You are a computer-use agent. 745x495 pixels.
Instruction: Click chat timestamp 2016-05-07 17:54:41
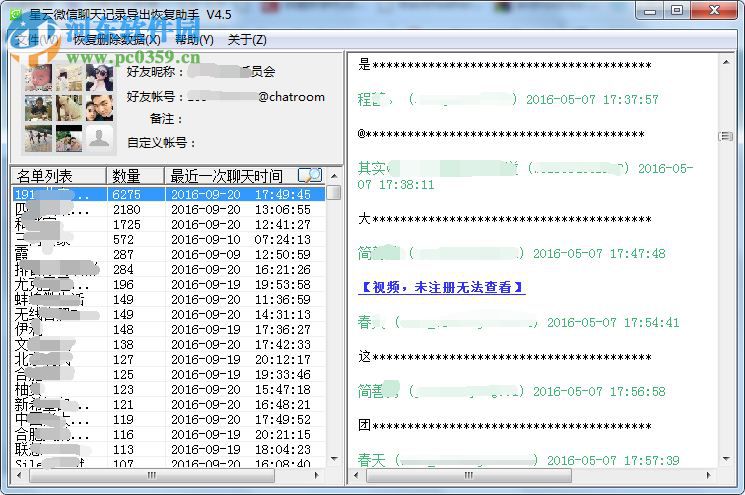(613, 323)
